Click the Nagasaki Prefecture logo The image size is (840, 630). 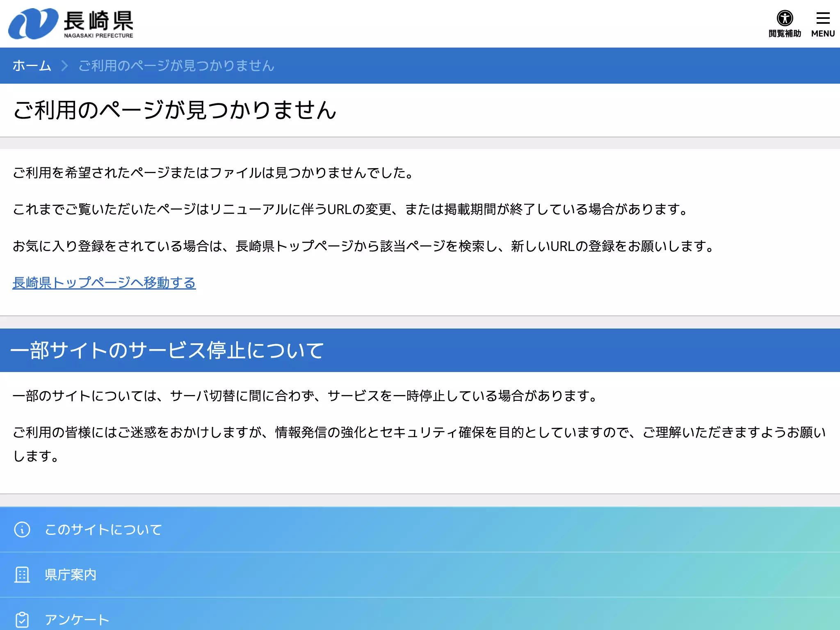click(x=71, y=24)
